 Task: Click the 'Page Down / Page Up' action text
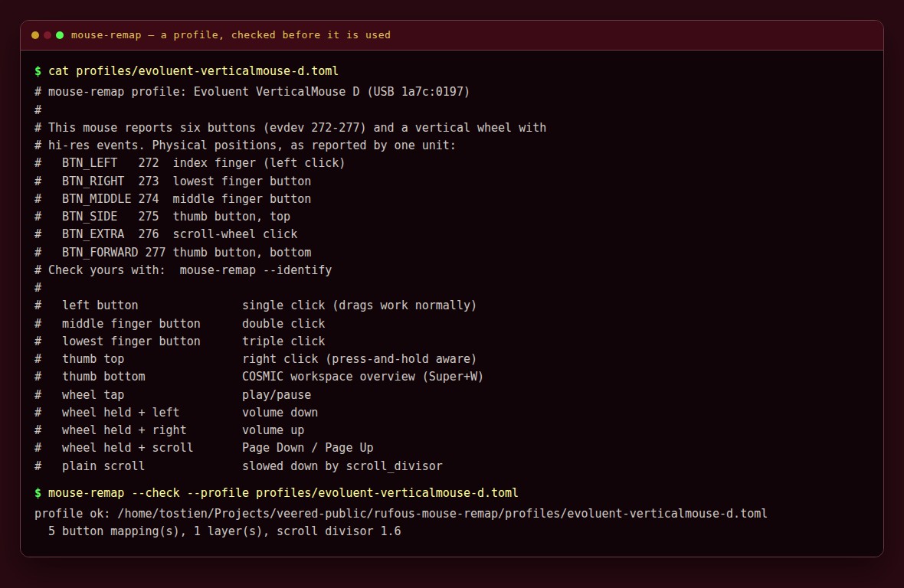point(307,447)
